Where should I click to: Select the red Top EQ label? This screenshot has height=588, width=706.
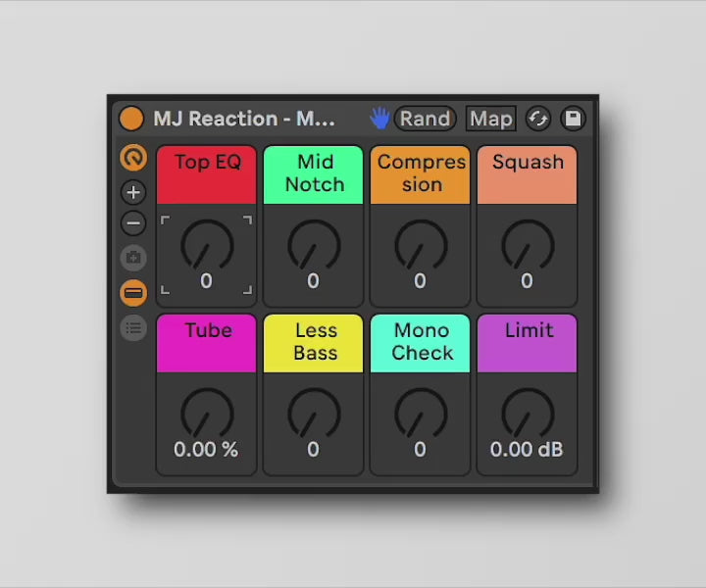click(x=207, y=174)
